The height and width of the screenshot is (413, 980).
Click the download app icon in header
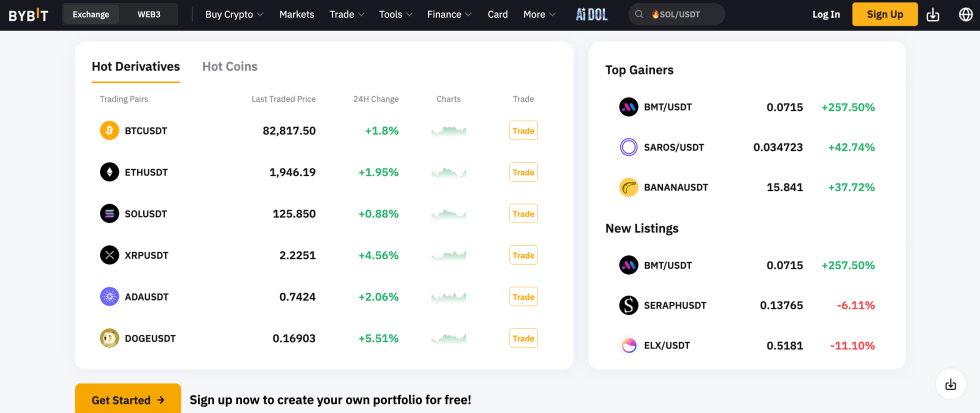[933, 15]
